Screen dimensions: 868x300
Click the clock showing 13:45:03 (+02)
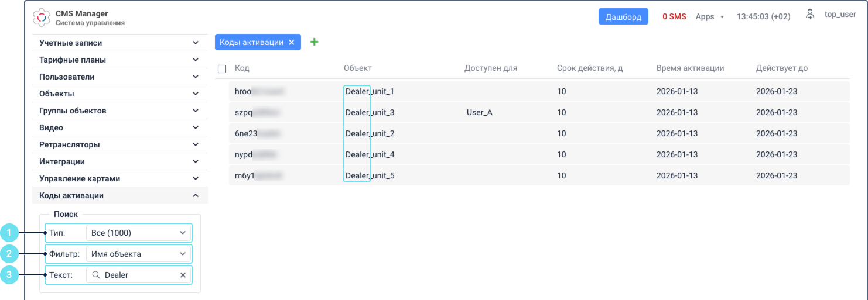click(763, 16)
